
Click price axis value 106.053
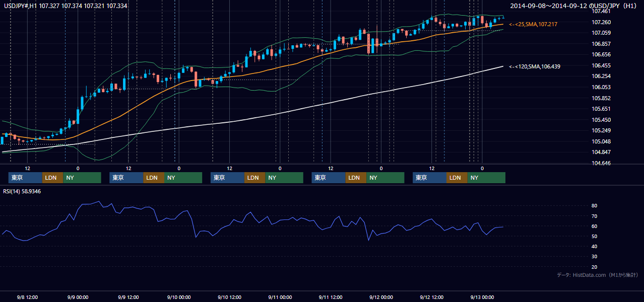602,87
